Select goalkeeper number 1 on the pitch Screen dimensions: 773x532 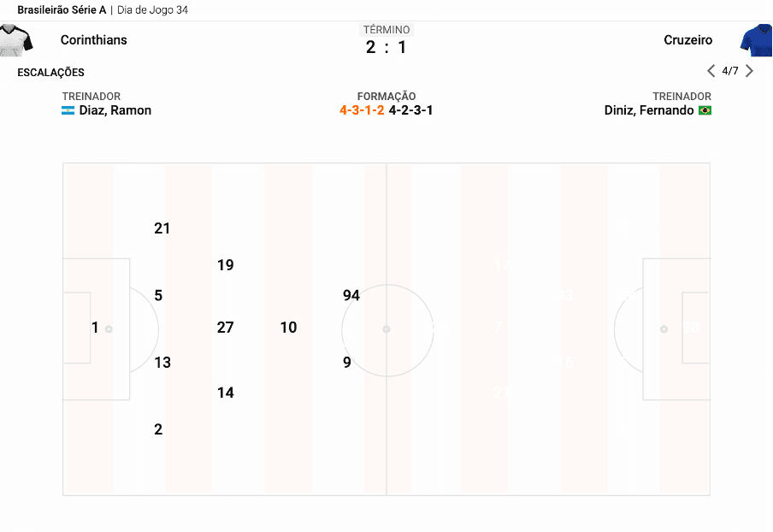point(95,328)
